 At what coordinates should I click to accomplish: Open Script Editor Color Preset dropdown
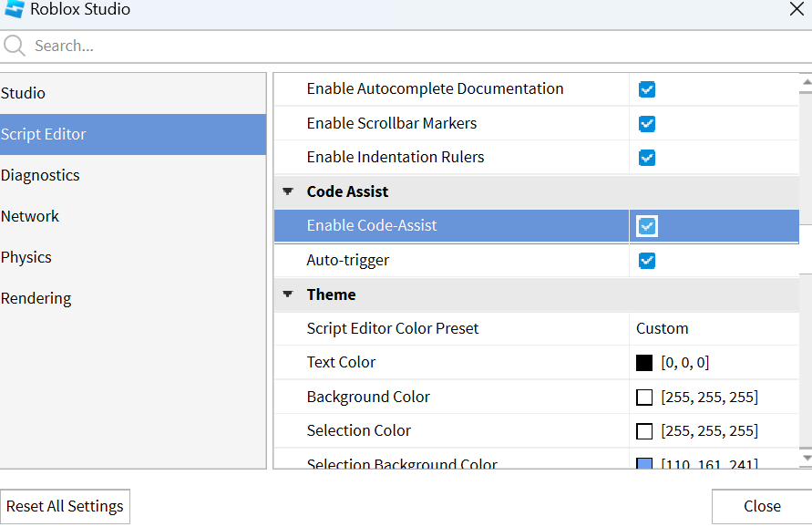coord(711,328)
